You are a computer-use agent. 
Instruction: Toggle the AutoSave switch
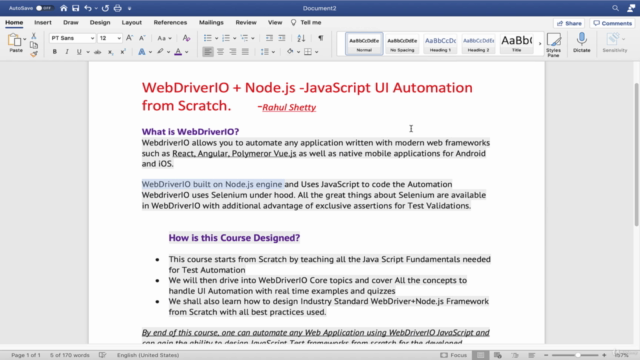tap(44, 8)
